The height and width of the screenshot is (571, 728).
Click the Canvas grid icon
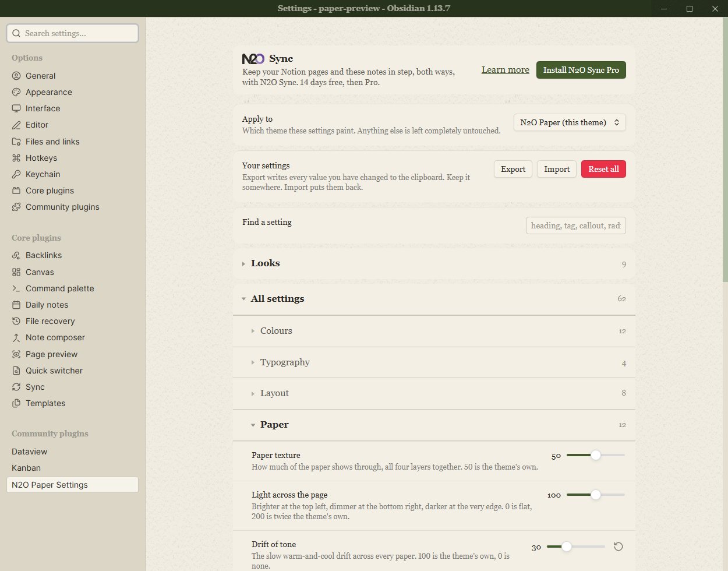(x=16, y=272)
